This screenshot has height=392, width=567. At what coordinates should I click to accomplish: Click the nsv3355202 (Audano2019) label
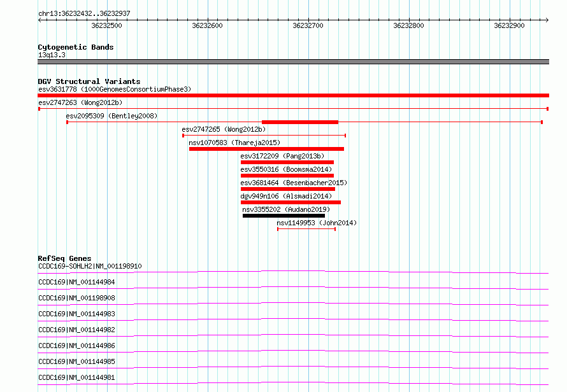(286, 209)
